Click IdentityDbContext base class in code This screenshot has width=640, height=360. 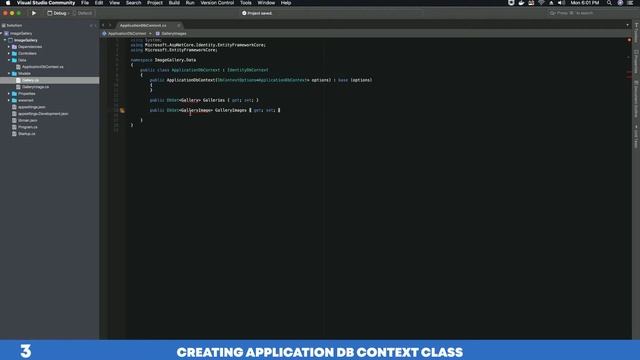[x=248, y=70]
